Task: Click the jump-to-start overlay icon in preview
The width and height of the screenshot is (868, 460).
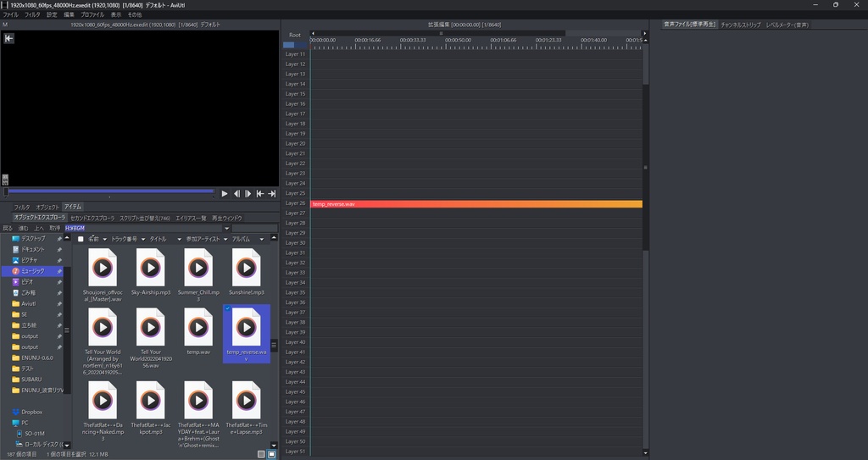Action: pyautogui.click(x=8, y=38)
